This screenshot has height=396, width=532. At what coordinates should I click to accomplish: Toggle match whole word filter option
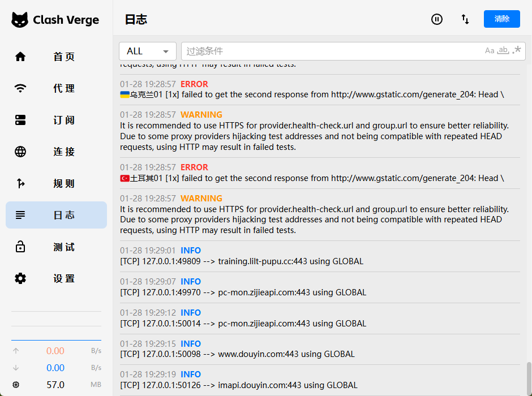coord(503,51)
